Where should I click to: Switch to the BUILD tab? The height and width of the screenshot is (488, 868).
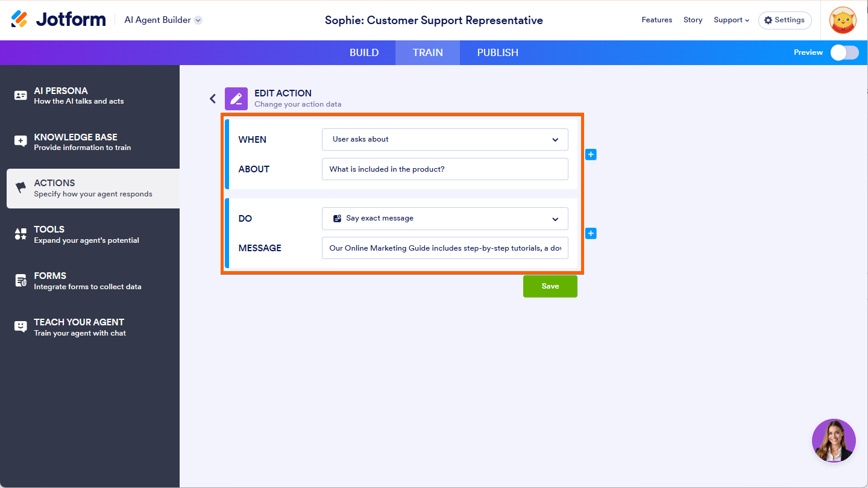click(364, 52)
